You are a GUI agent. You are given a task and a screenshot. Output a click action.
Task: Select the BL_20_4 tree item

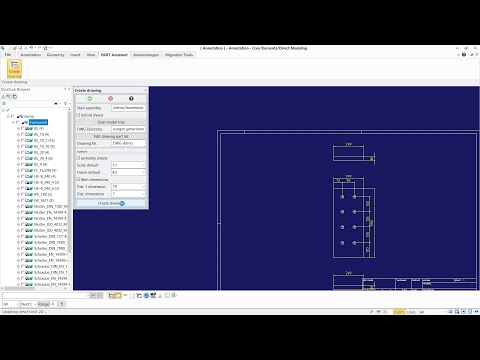(43, 158)
